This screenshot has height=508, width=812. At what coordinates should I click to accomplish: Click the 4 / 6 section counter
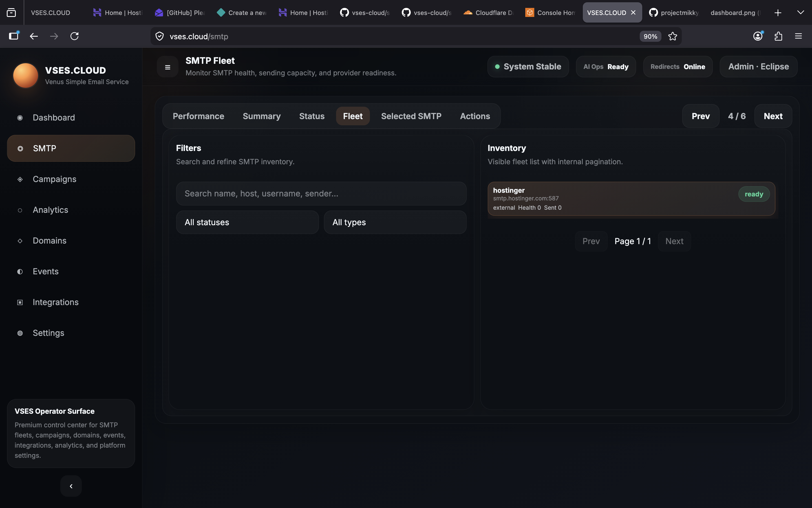pos(737,116)
